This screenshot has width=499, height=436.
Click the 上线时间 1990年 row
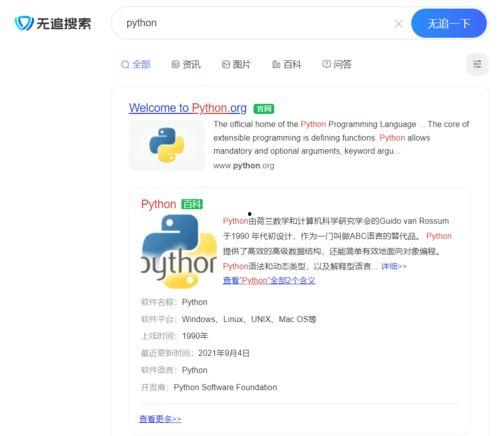[175, 336]
